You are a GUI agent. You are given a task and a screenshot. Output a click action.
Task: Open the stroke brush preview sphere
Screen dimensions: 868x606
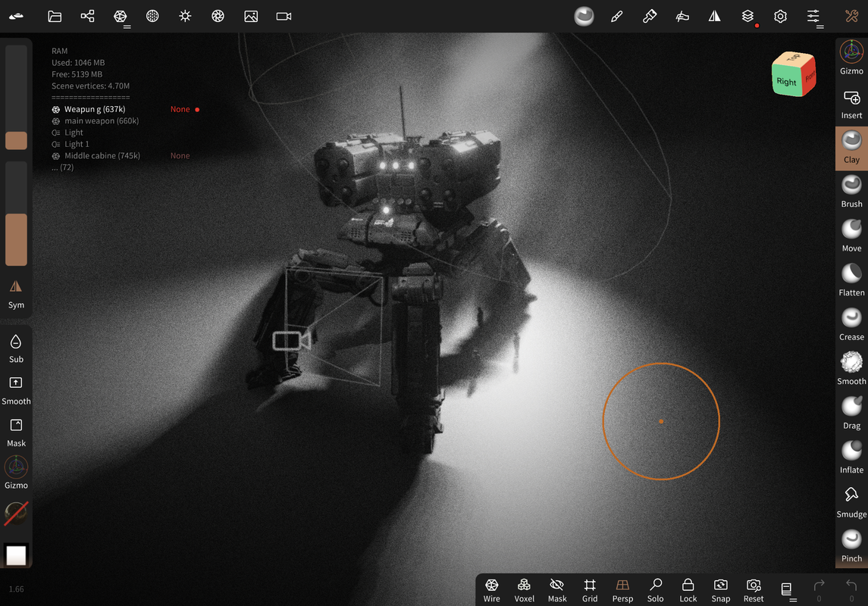584,16
